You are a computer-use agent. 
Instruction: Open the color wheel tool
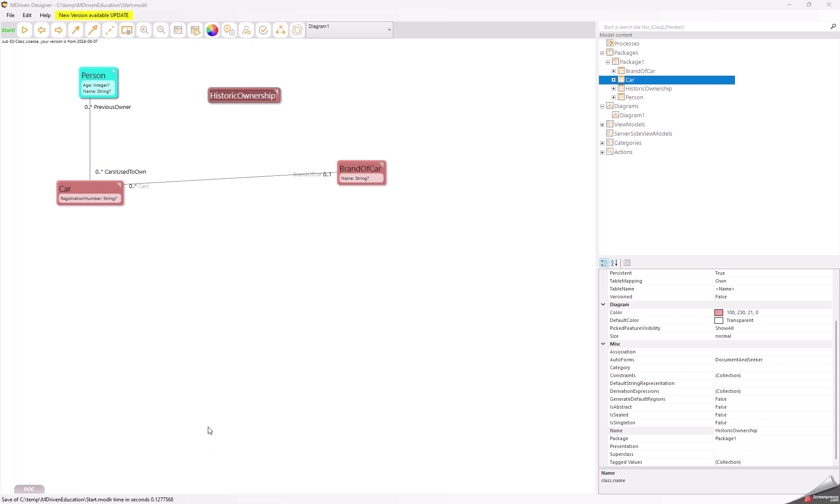coord(212,30)
